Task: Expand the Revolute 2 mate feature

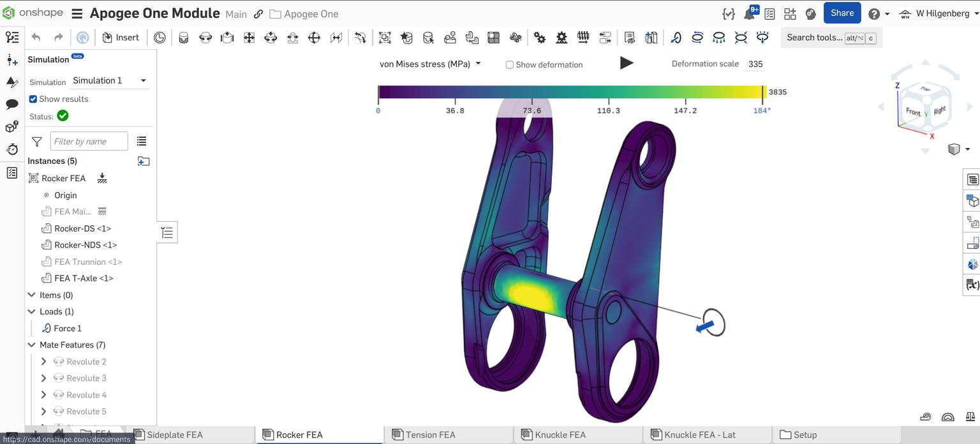Action: pos(43,361)
